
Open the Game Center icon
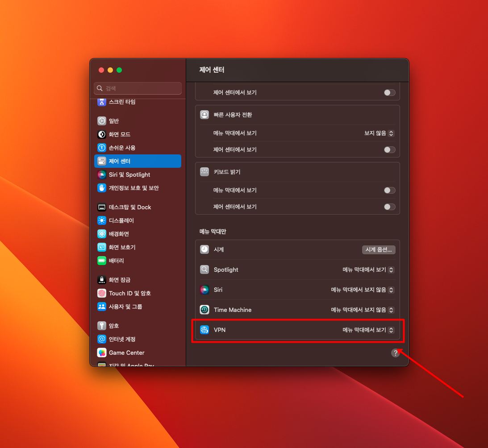click(x=102, y=353)
